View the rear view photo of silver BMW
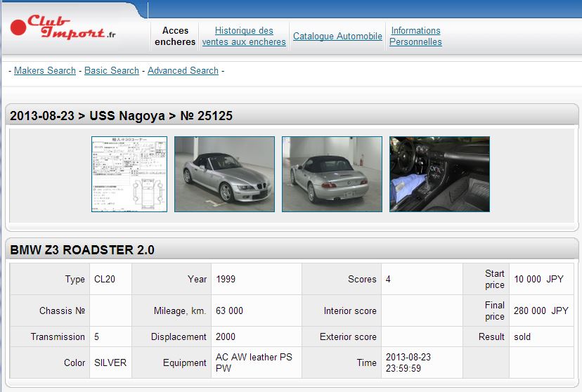582x392 pixels. (x=332, y=174)
